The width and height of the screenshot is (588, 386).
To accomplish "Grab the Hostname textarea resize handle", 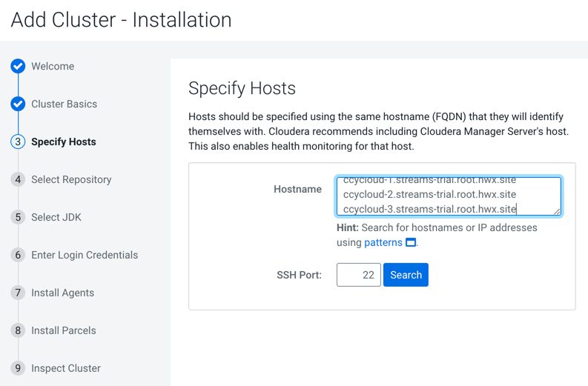I will click(557, 211).
